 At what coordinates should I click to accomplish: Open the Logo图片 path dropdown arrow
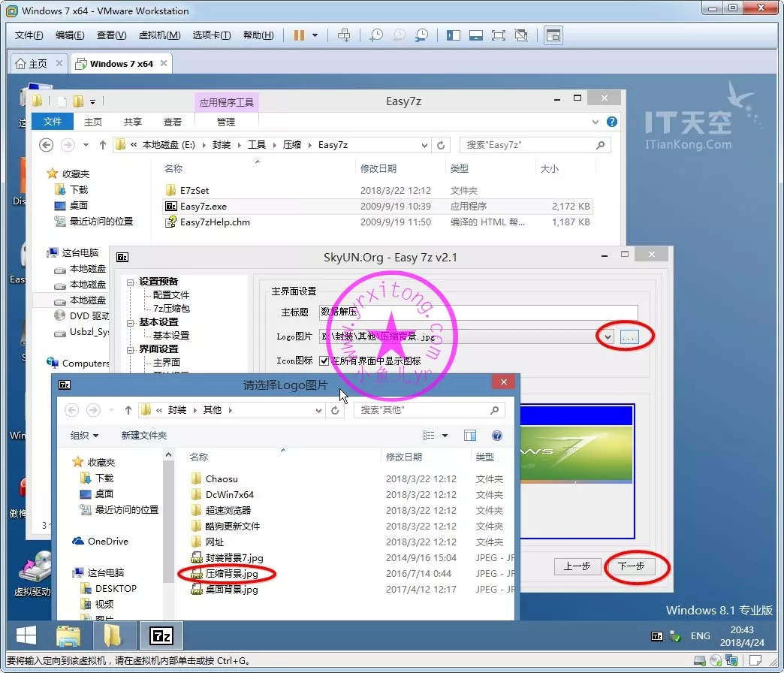608,337
